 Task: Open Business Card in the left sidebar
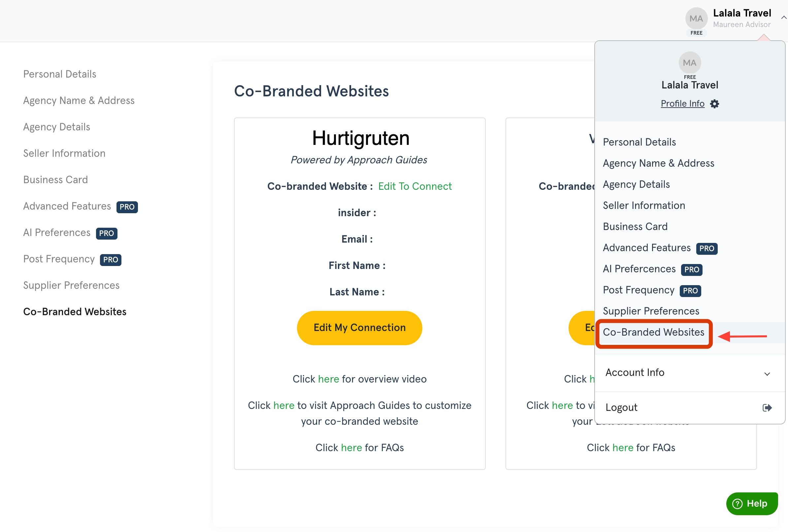55,180
